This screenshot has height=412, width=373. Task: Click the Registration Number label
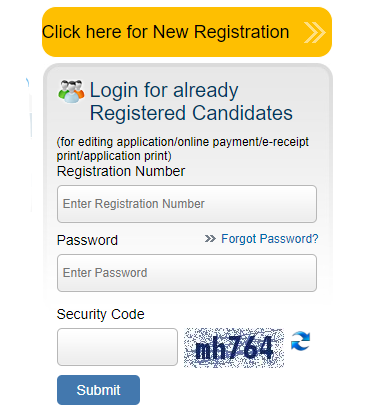pos(121,171)
